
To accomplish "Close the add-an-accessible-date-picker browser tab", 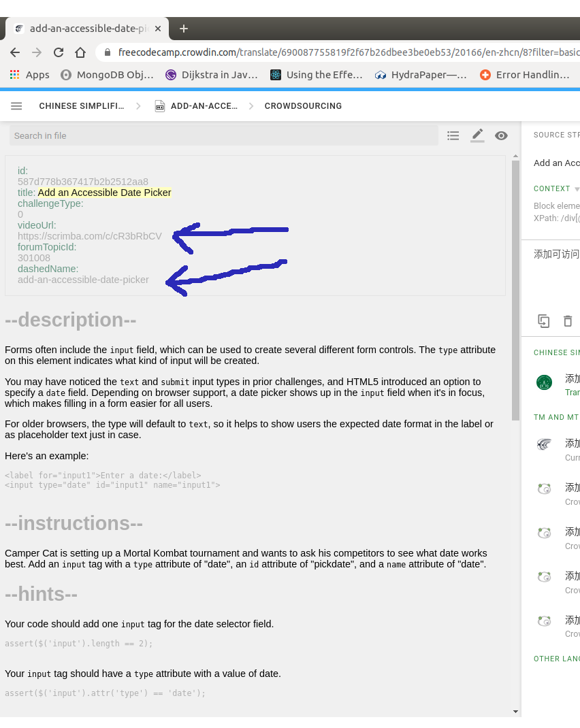I will point(158,29).
